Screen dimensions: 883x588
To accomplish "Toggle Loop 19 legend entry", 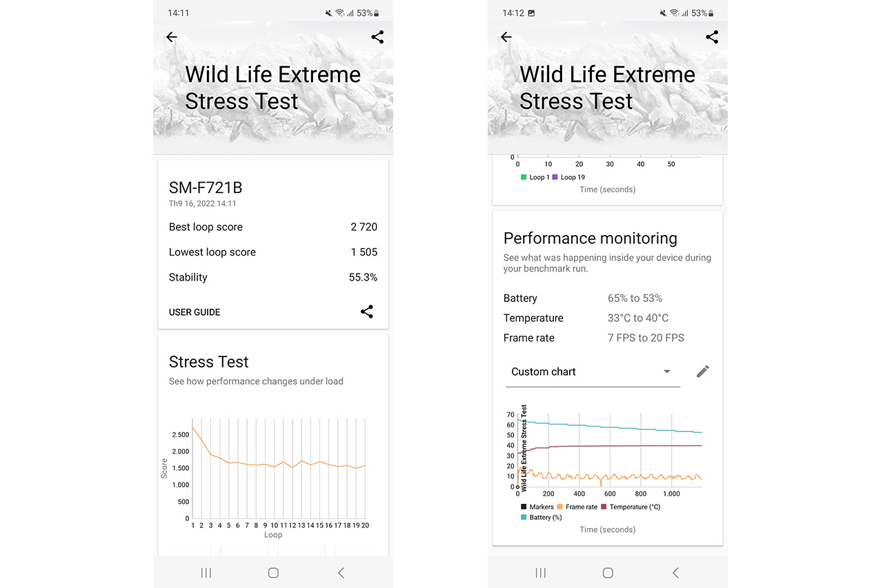I will [568, 177].
